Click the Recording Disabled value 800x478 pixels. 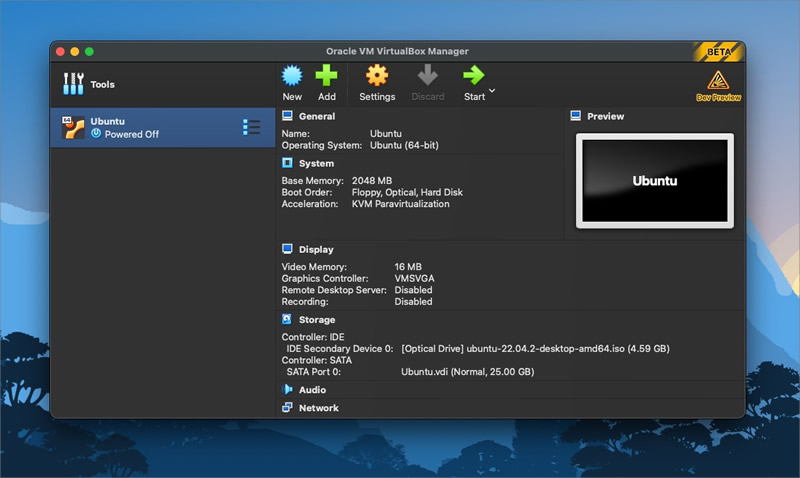tap(413, 301)
